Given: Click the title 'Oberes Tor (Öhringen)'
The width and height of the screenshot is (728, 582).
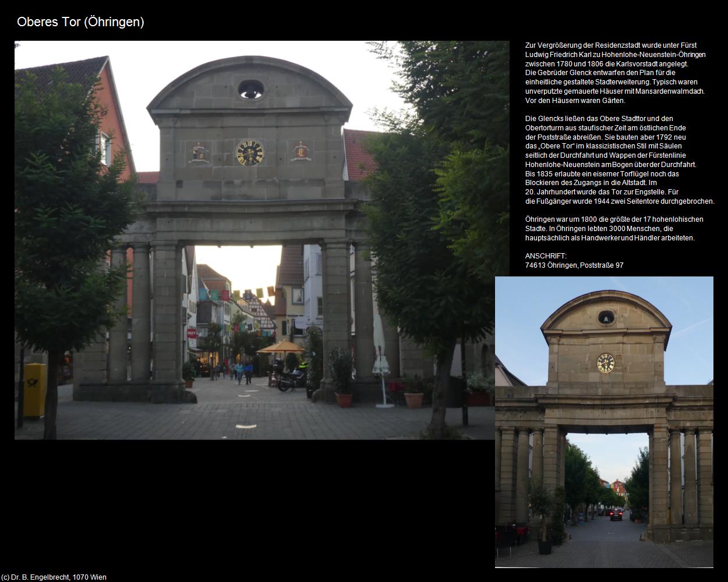Looking at the screenshot, I should (80, 22).
